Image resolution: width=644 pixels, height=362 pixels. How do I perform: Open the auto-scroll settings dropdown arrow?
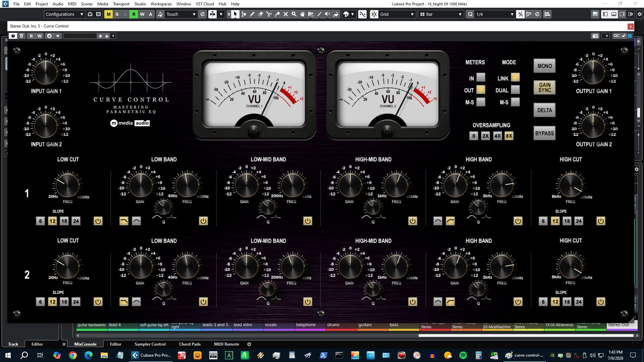pos(221,14)
